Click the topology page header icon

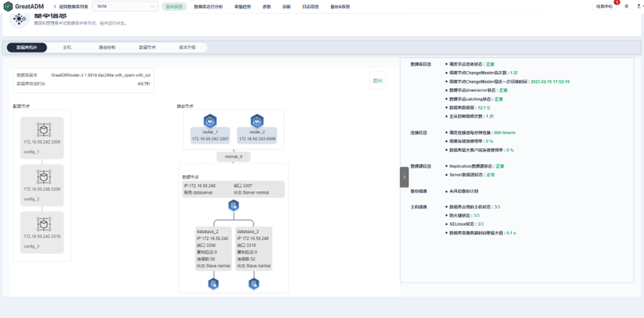(x=20, y=20)
